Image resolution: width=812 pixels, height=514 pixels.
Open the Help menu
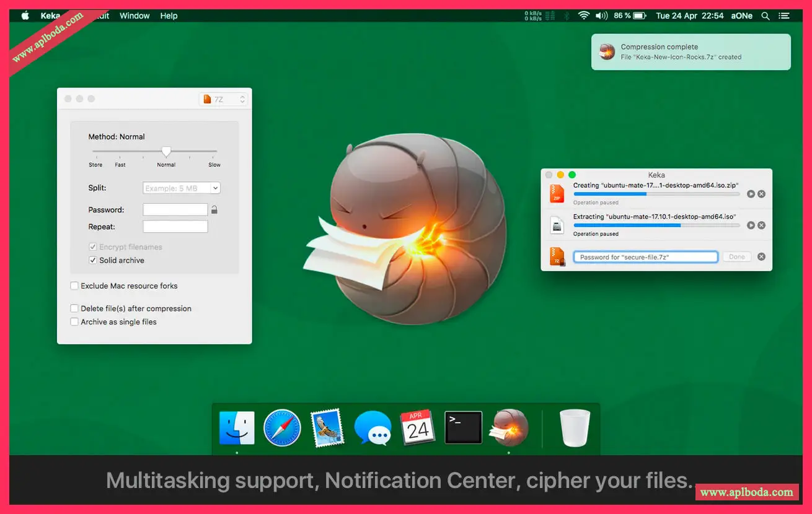(169, 15)
